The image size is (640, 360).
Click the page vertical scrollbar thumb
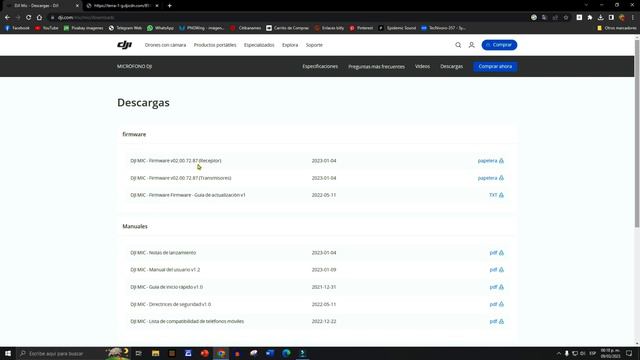pos(637,133)
